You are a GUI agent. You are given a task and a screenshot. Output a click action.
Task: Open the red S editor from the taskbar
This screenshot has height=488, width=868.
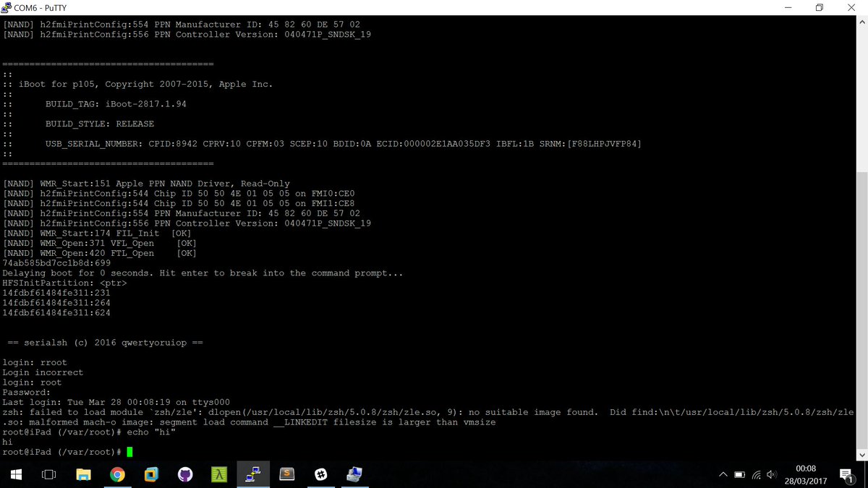(287, 475)
